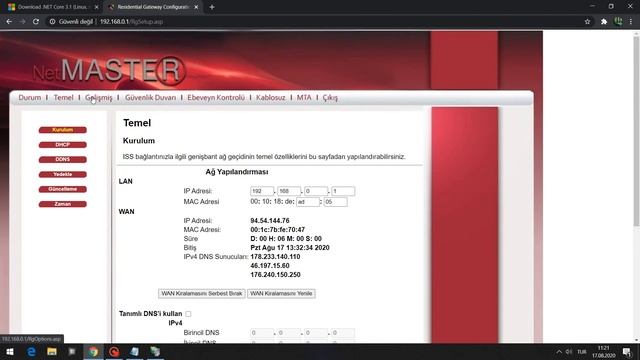Select the Residential Gateway Configuration tab
Image resolution: width=640 pixels, height=360 pixels.
pos(152,7)
